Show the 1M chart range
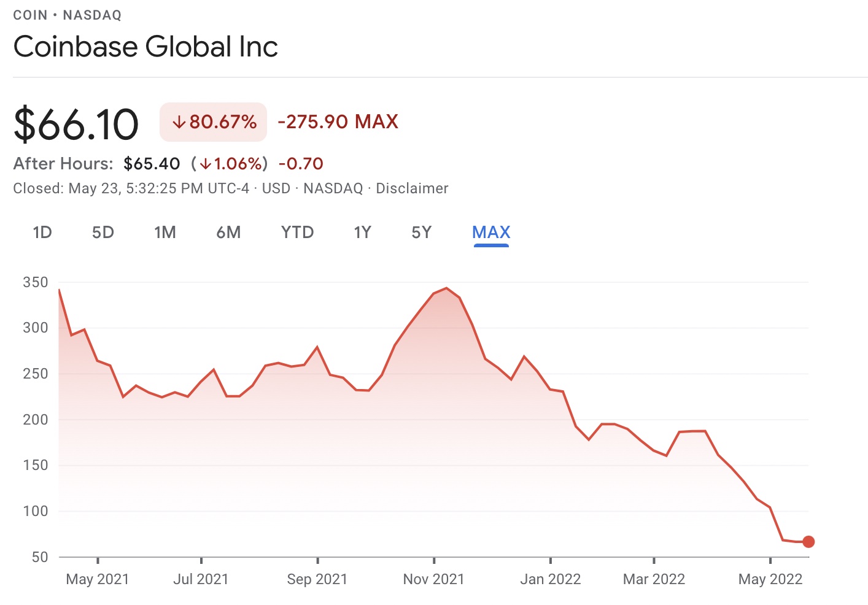 click(x=165, y=233)
